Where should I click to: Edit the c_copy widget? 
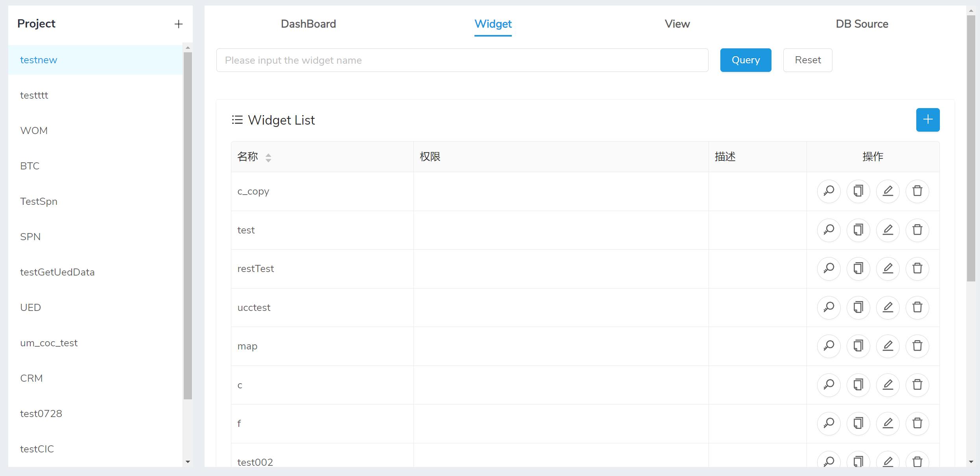click(888, 191)
